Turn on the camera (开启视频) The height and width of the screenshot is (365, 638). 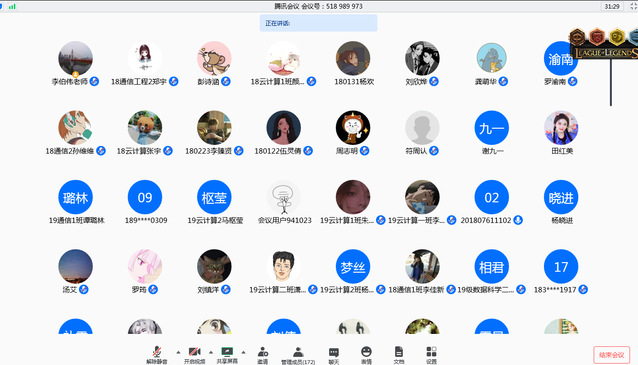[x=194, y=355]
